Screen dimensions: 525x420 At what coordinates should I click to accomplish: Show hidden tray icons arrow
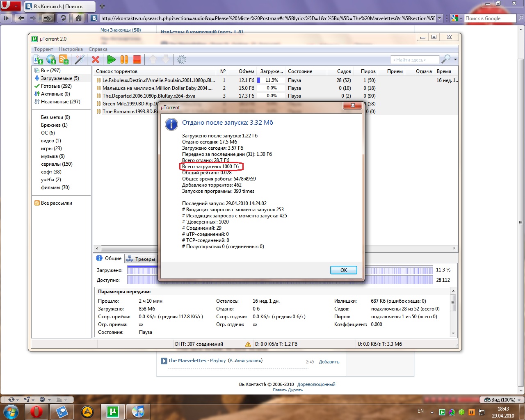click(432, 412)
